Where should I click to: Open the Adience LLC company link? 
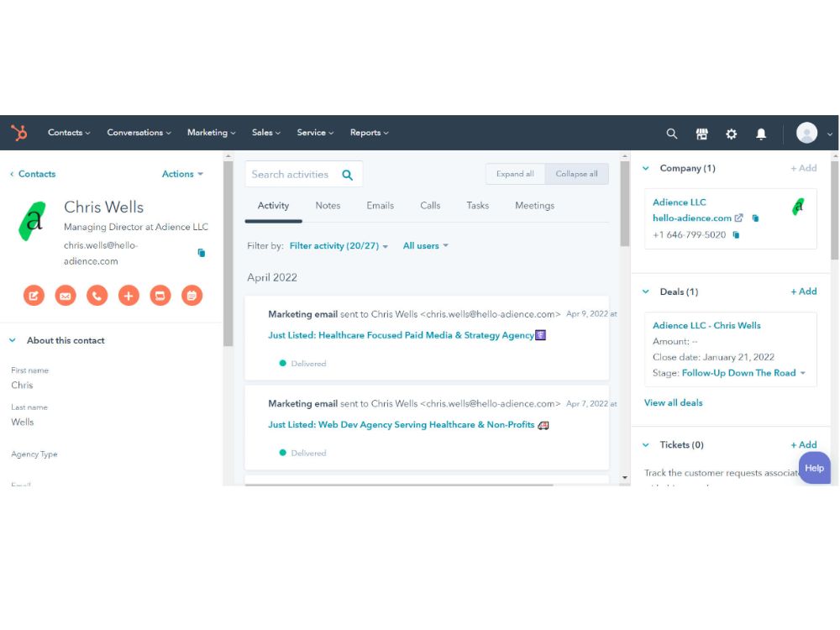[x=679, y=202]
